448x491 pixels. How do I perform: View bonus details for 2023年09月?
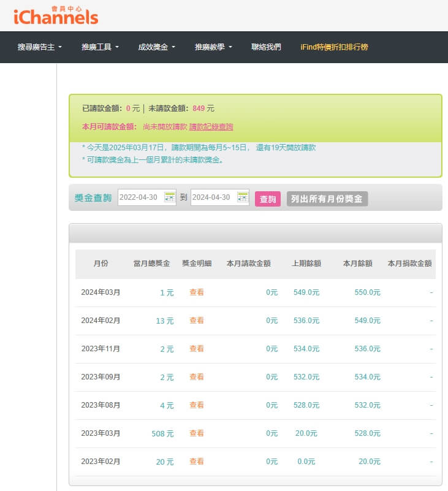pyautogui.click(x=197, y=377)
